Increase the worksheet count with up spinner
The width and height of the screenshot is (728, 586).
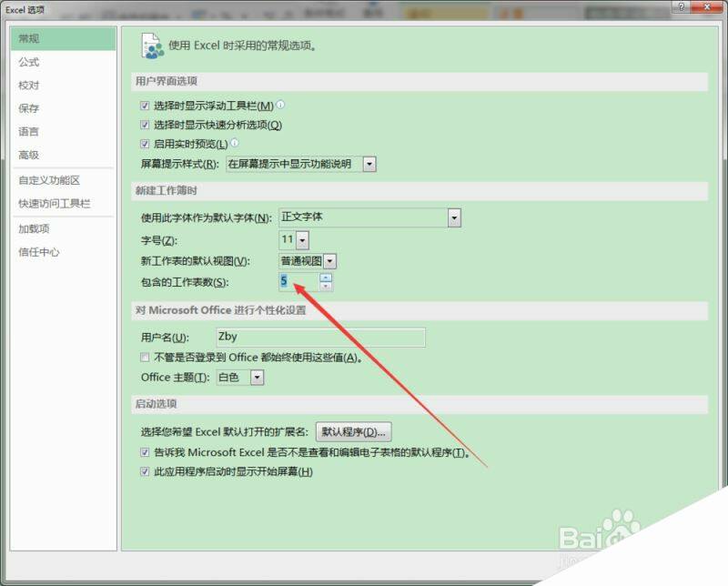(x=326, y=278)
